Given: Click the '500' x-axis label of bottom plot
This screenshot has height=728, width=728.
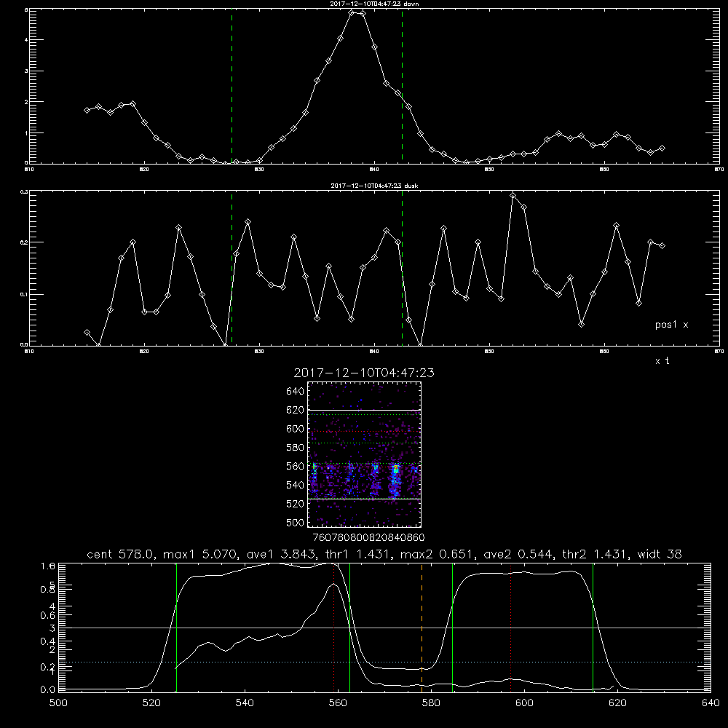Looking at the screenshot, I should pos(58,703).
